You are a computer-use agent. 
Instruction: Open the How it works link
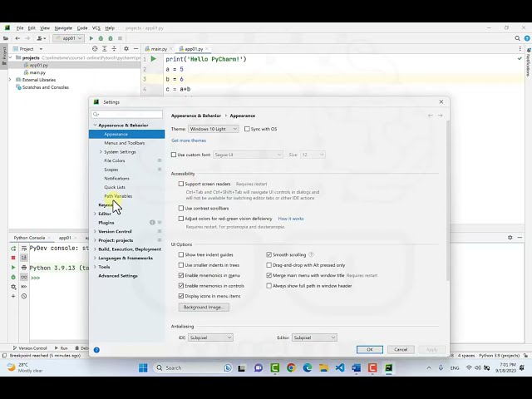pyautogui.click(x=291, y=219)
